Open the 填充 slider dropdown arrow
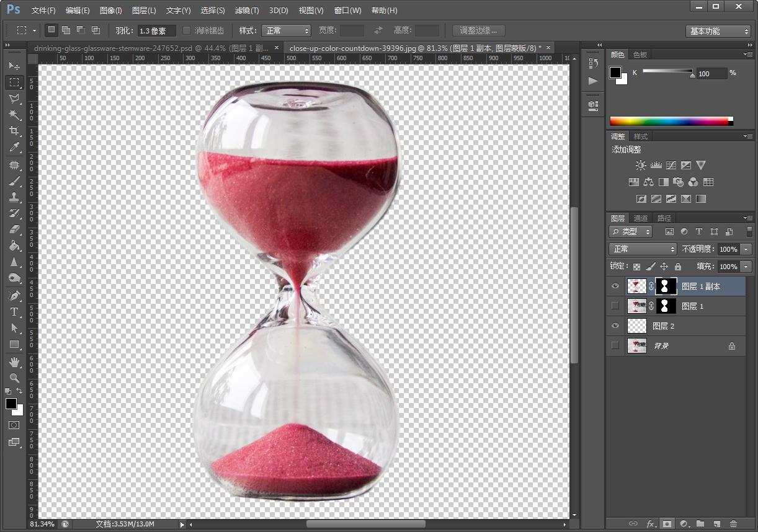This screenshot has height=532, width=758. tap(746, 267)
